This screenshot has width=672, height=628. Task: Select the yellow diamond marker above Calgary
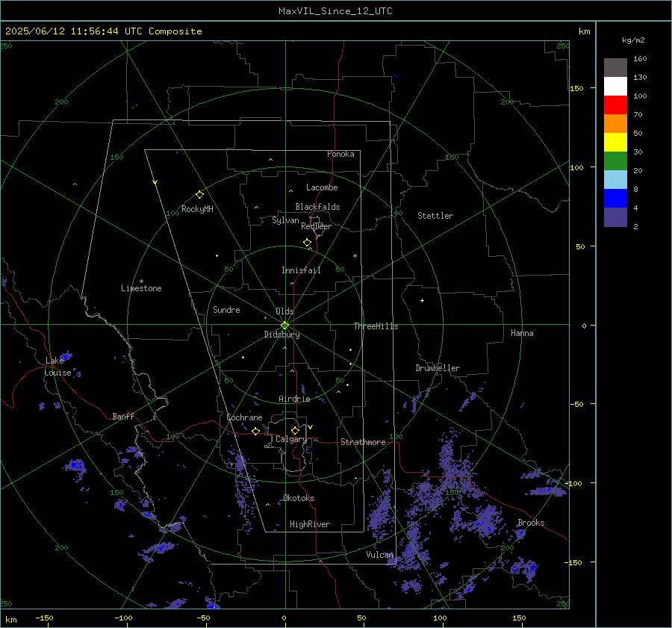[x=295, y=430]
